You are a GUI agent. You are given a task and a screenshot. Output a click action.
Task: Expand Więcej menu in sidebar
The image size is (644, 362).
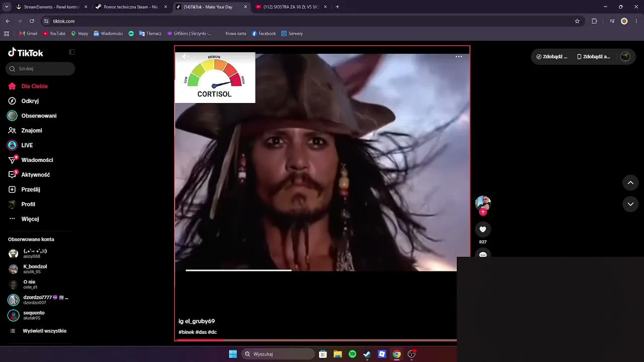pyautogui.click(x=24, y=219)
